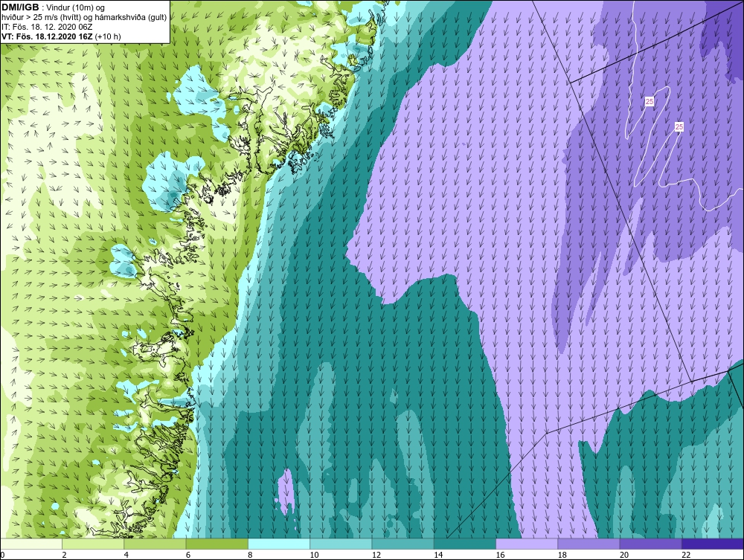Click the lower '25' gust contour label
Image resolution: width=744 pixels, height=560 pixels.
pyautogui.click(x=679, y=126)
